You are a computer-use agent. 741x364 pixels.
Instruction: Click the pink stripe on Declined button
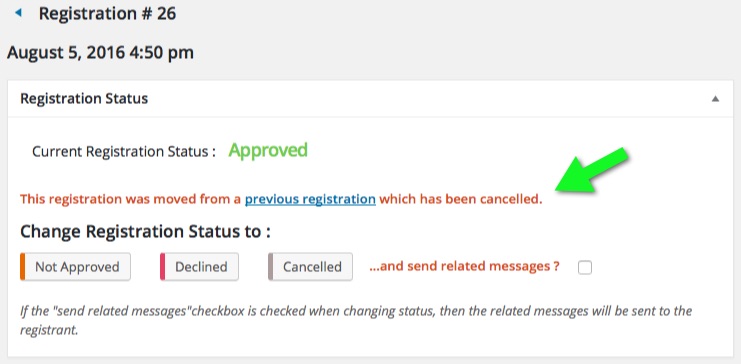click(163, 267)
